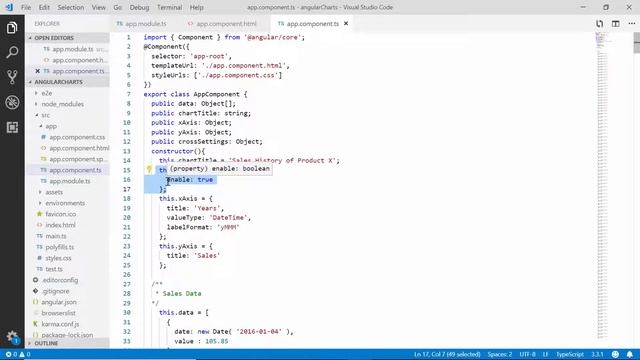Open notifications bell in status bar

(630, 354)
